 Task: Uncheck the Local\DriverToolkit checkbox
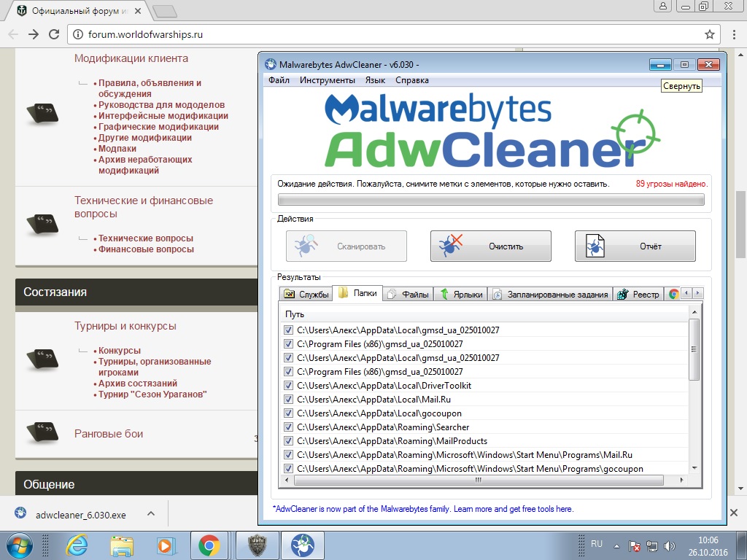click(287, 385)
